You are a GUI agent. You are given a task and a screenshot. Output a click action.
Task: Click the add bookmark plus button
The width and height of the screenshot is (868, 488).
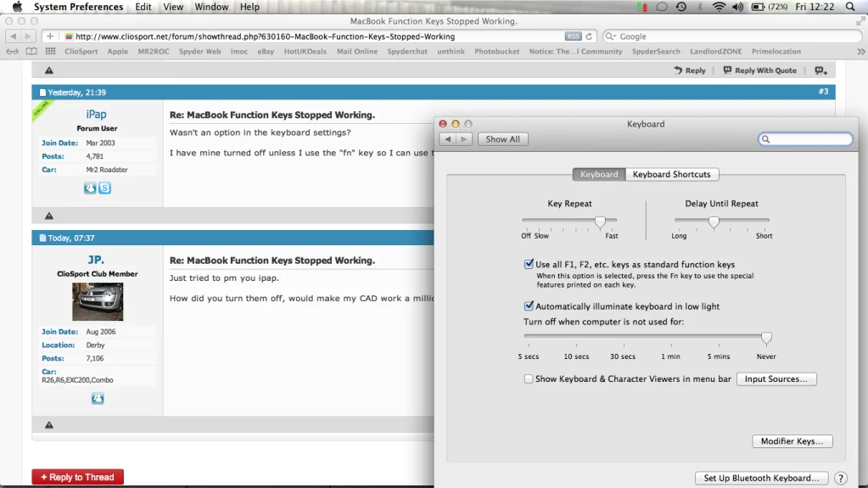coord(50,36)
